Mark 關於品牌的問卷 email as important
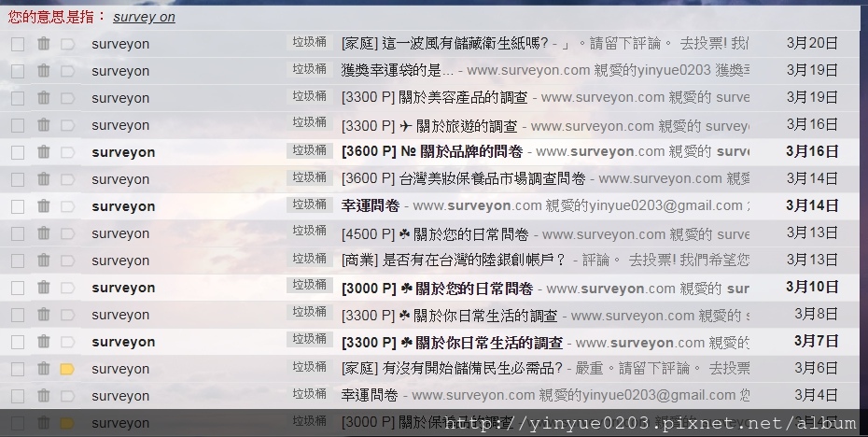Image resolution: width=868 pixels, height=437 pixels. pos(67,152)
